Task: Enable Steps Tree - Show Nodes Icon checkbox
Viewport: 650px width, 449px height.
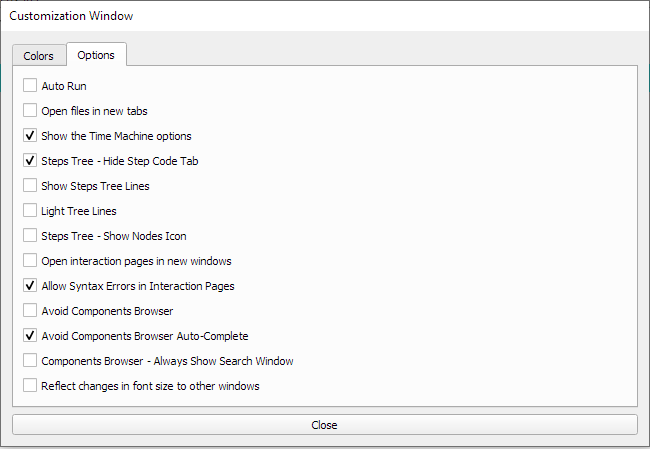Action: [x=30, y=236]
